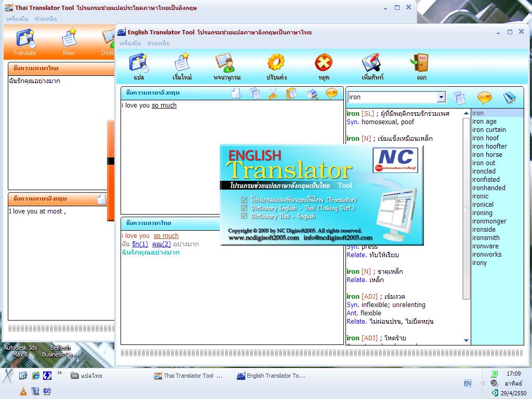
Task: Toggle Dictionary Thai - English checkbox on splash
Action: click(x=244, y=216)
